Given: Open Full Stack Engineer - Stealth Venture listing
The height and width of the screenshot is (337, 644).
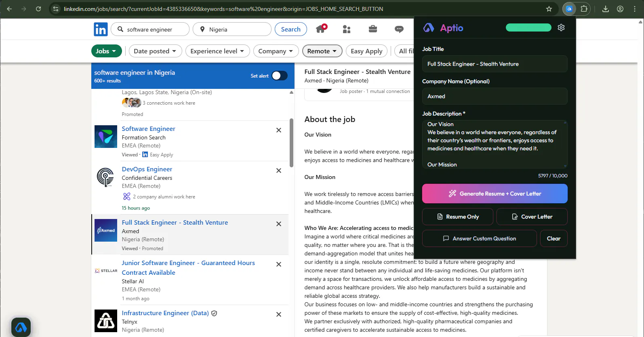Looking at the screenshot, I should click(x=175, y=222).
